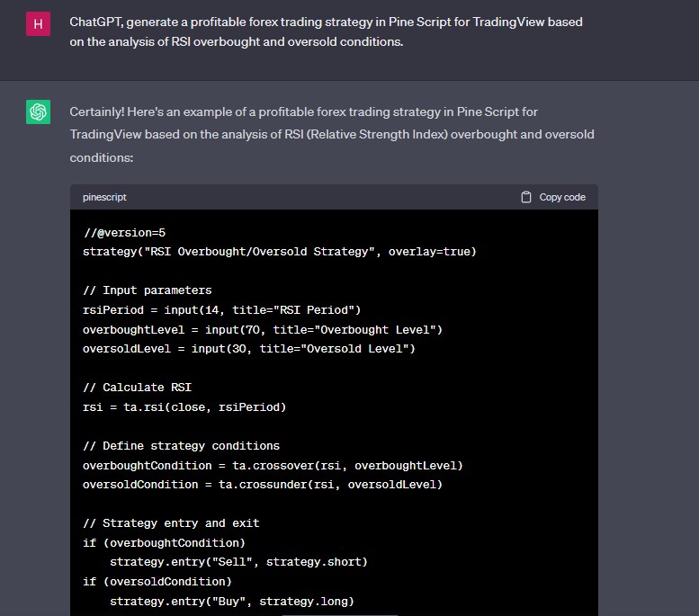
Task: Click the //@version=5 line
Action: (x=124, y=233)
